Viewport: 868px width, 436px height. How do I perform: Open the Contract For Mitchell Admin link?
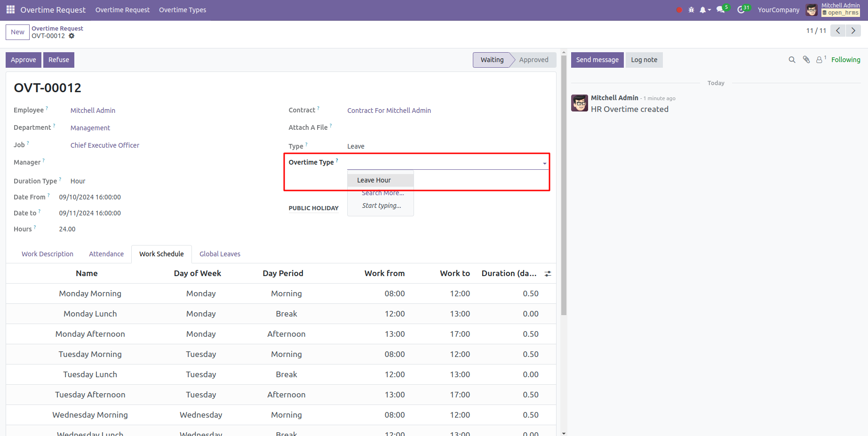389,111
